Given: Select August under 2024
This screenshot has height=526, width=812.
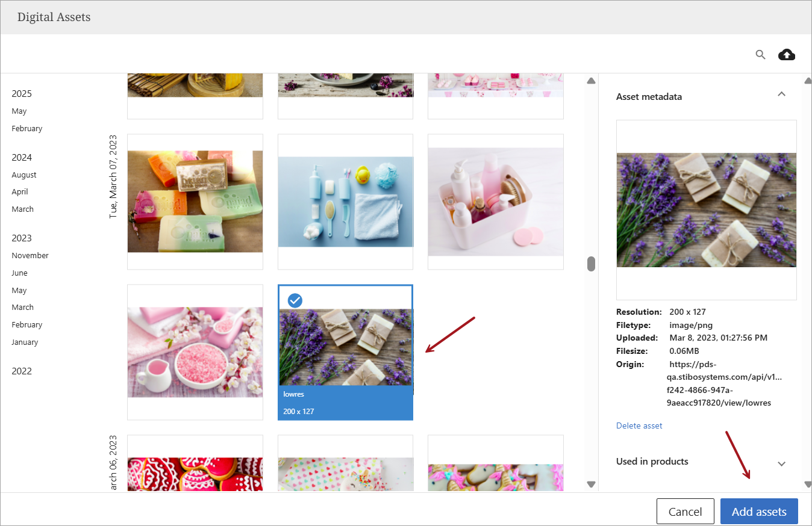Looking at the screenshot, I should 24,175.
